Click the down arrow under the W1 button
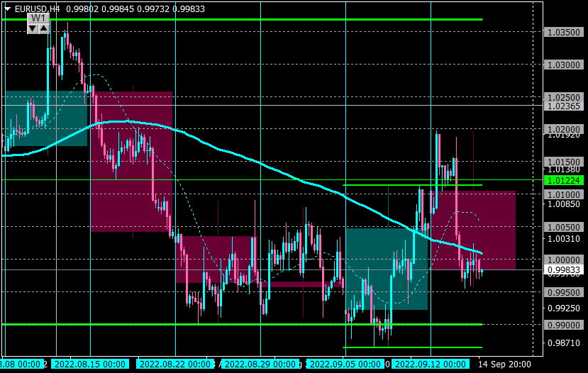The height and width of the screenshot is (373, 588). pyautogui.click(x=33, y=28)
